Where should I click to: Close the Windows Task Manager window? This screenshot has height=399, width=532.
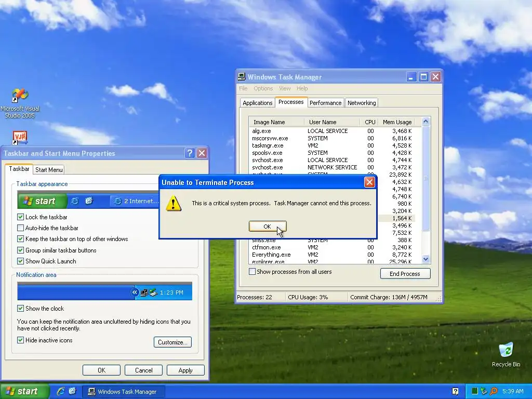coord(436,77)
